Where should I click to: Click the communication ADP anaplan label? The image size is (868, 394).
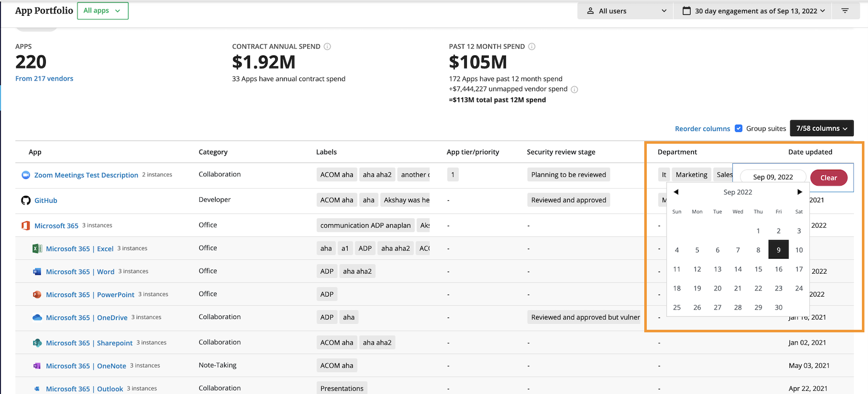[x=365, y=225]
